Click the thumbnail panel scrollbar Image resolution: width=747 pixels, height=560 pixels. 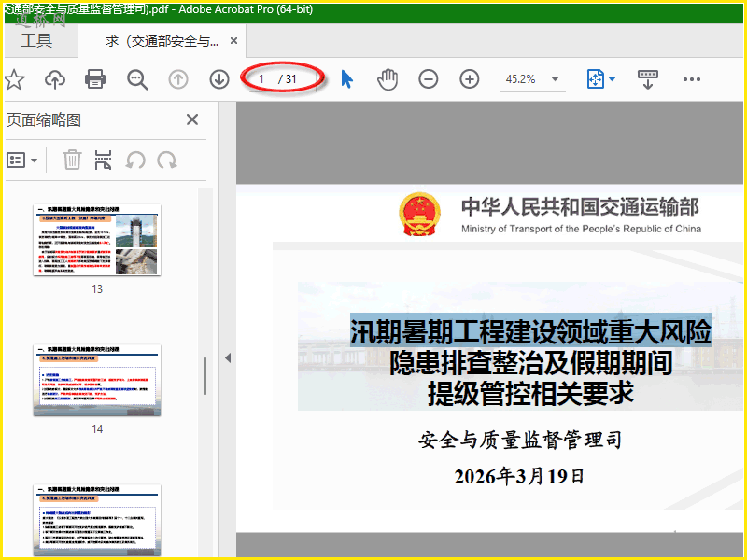click(x=205, y=376)
